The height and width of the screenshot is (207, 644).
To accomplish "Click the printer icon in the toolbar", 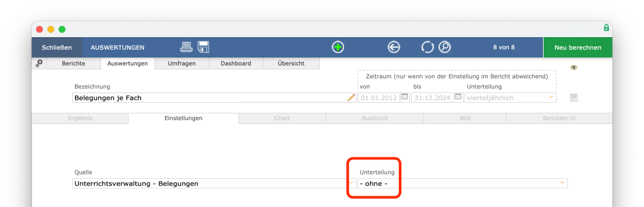I will coord(186,47).
